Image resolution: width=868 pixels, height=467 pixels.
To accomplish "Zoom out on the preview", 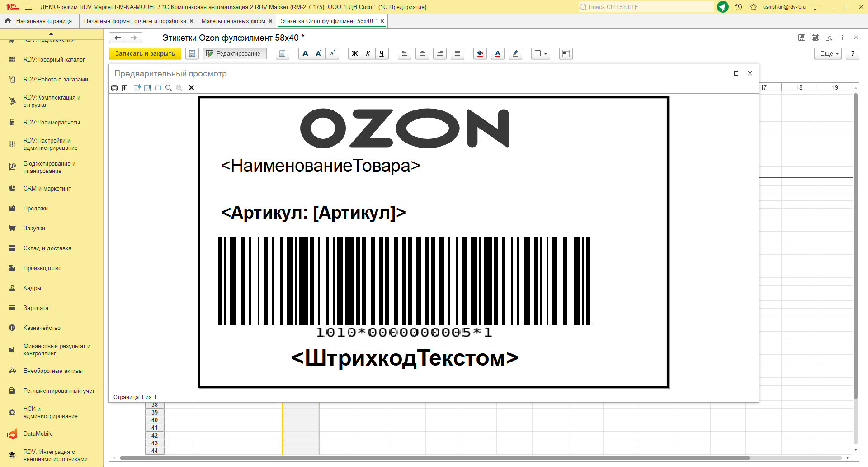I will pyautogui.click(x=179, y=88).
